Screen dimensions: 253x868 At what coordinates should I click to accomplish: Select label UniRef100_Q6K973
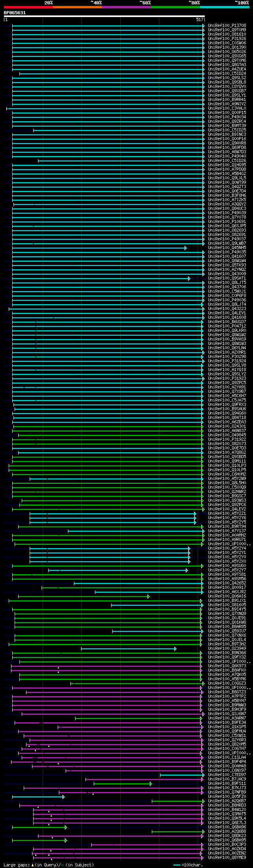coord(227,666)
